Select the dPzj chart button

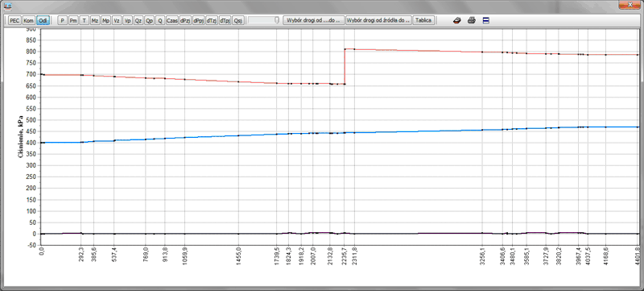(x=185, y=20)
